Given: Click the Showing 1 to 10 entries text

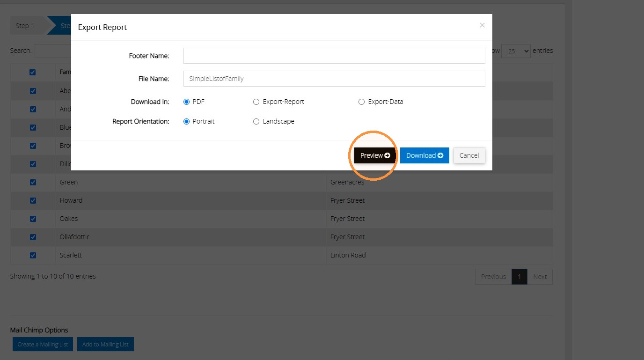Looking at the screenshot, I should pyautogui.click(x=53, y=276).
